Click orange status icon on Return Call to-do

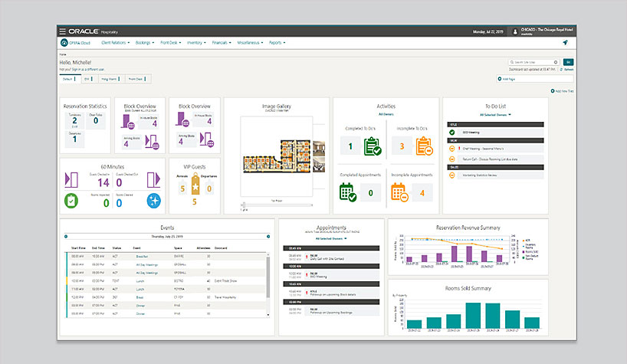point(452,159)
